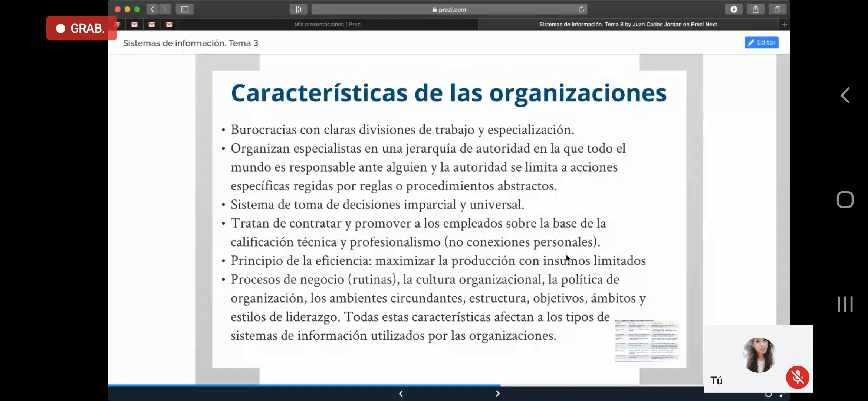Reload the prezi.com page
The width and height of the screenshot is (868, 401).
(x=581, y=9)
